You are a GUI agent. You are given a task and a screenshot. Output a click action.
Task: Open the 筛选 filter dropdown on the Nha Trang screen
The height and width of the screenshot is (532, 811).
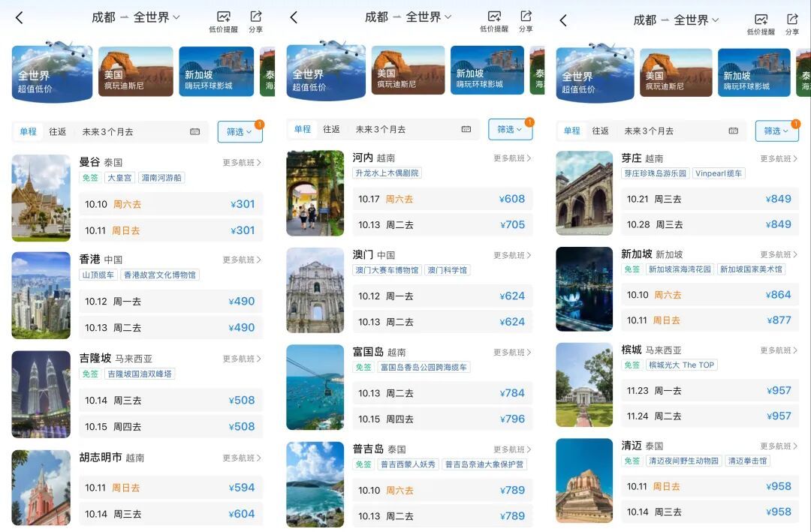(777, 131)
